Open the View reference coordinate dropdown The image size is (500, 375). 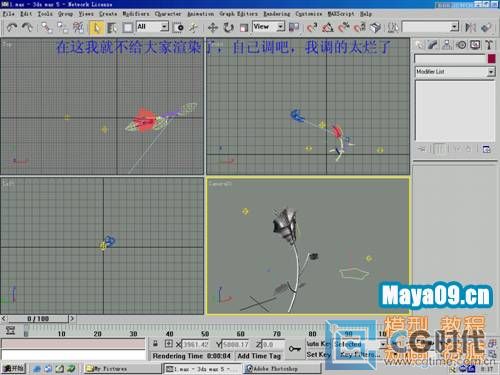(269, 26)
